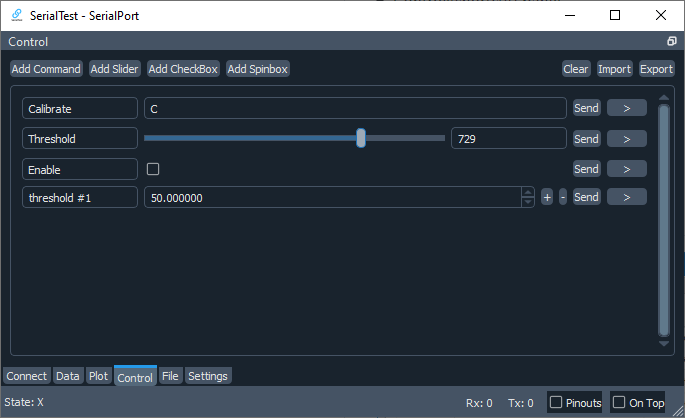Click the threshold #1 name field
Screen dimensions: 685x418
coord(80,197)
